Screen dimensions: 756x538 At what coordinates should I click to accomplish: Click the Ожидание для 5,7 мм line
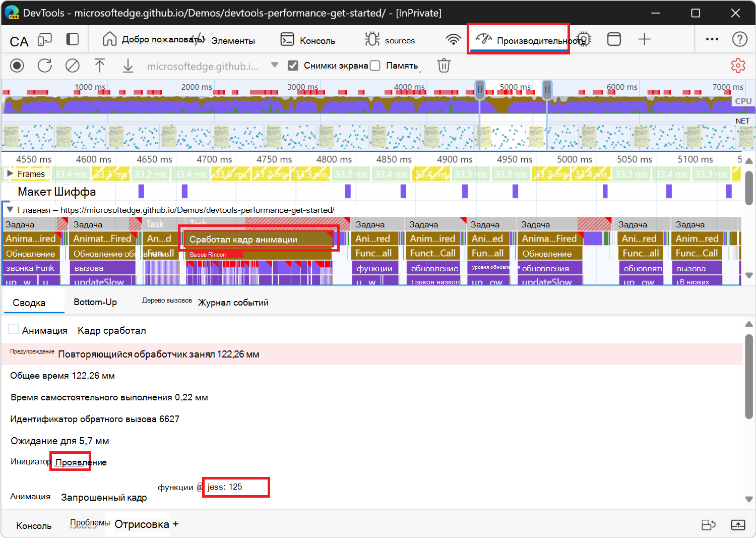pos(60,441)
